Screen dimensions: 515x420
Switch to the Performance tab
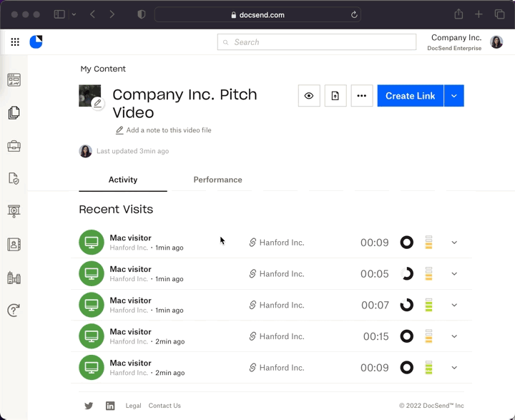217,180
